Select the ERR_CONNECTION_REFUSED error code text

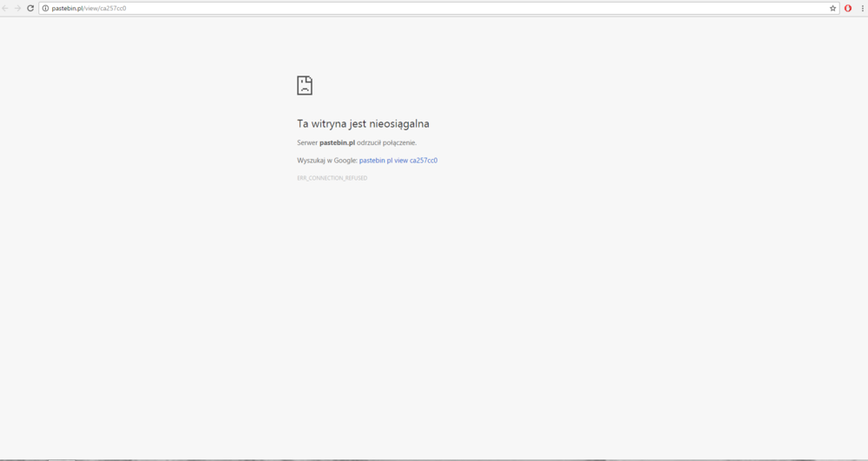[x=332, y=178]
